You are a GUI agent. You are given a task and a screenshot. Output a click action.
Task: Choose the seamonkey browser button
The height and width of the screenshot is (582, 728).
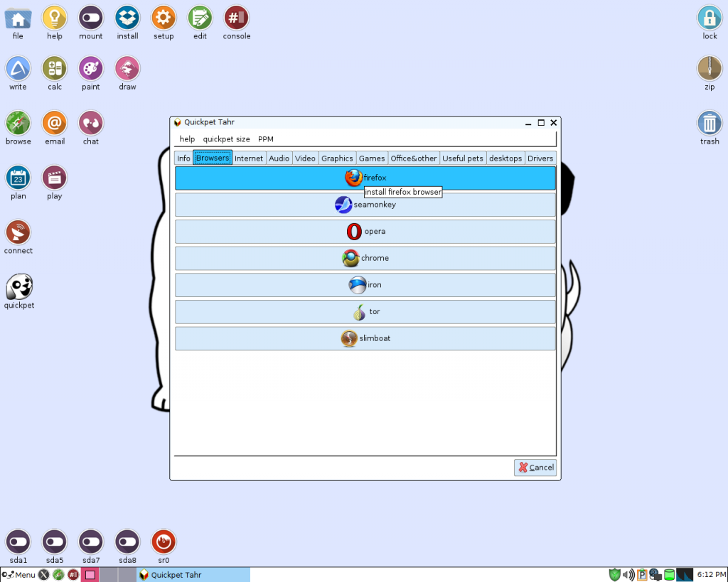[365, 205]
